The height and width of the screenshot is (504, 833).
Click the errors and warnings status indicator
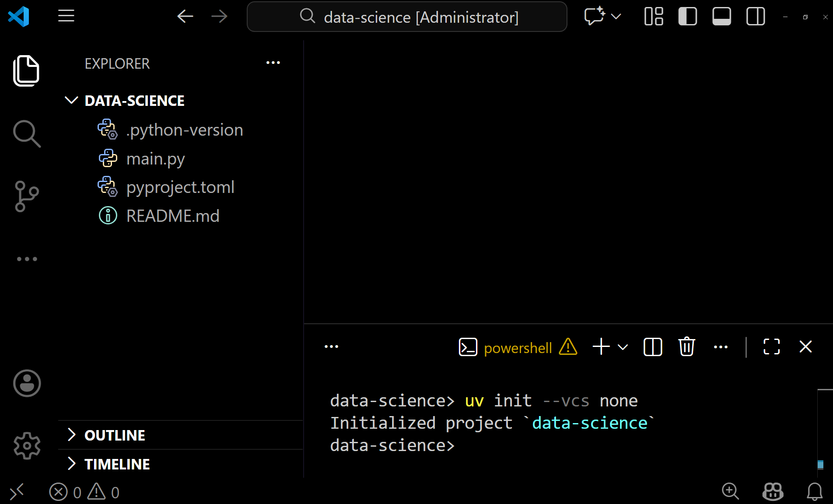point(84,492)
